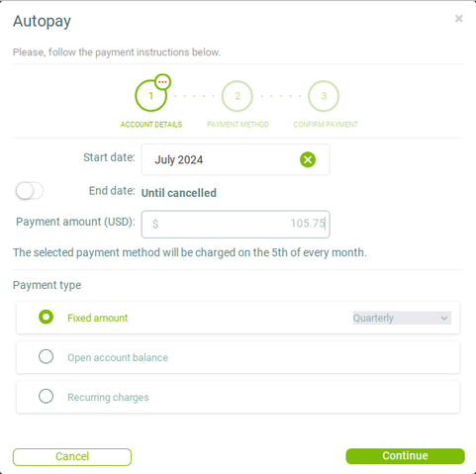The image size is (476, 474).
Task: Open the Start date picker field
Action: point(236,159)
